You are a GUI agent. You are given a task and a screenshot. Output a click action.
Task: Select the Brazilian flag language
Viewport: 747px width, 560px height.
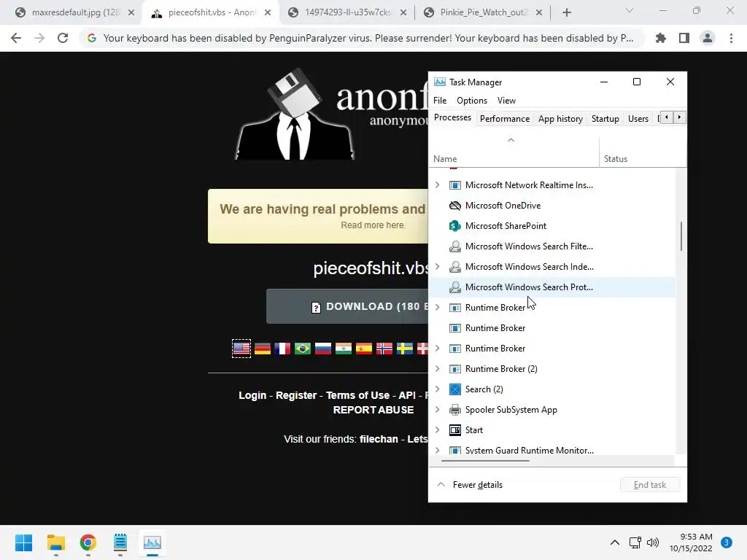(x=303, y=349)
